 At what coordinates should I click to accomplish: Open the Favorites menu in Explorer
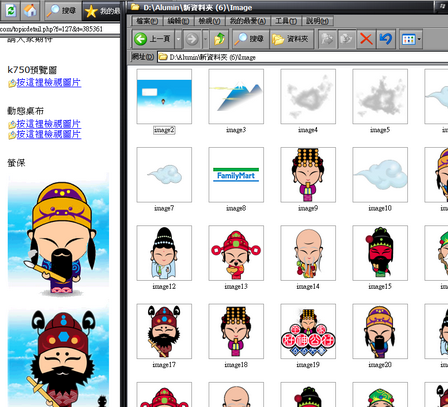point(248,21)
